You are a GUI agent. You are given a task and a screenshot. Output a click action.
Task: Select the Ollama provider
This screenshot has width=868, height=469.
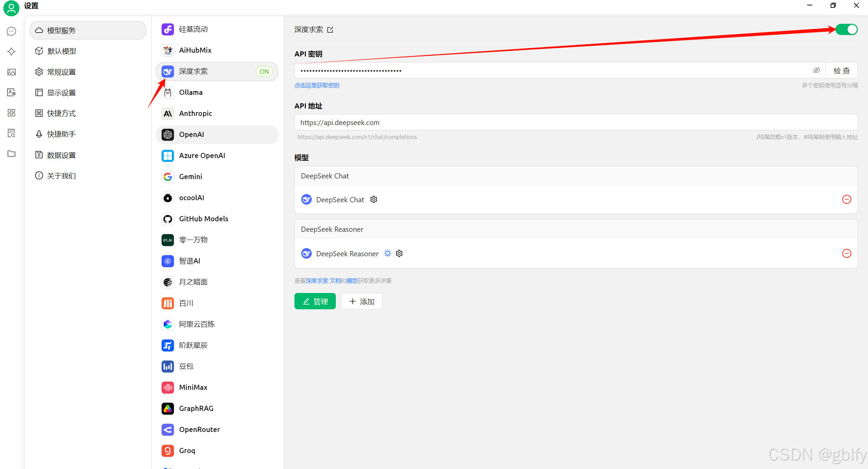191,92
